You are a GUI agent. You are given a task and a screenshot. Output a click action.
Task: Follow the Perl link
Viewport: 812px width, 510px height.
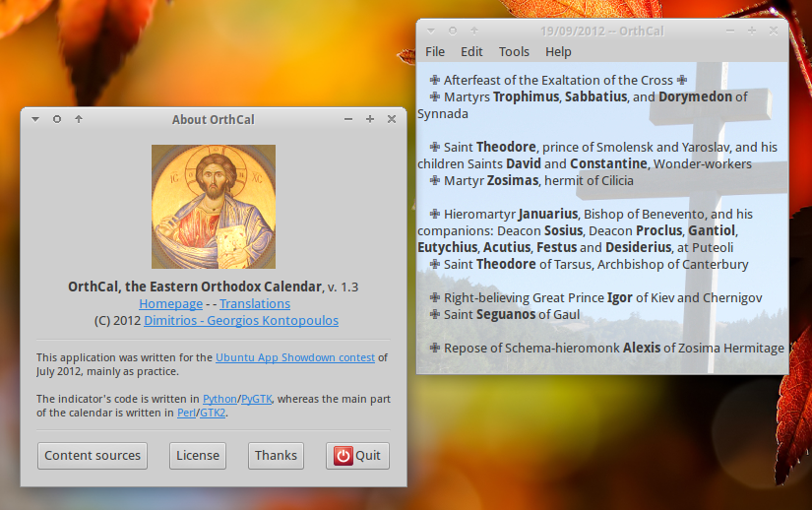pos(186,413)
